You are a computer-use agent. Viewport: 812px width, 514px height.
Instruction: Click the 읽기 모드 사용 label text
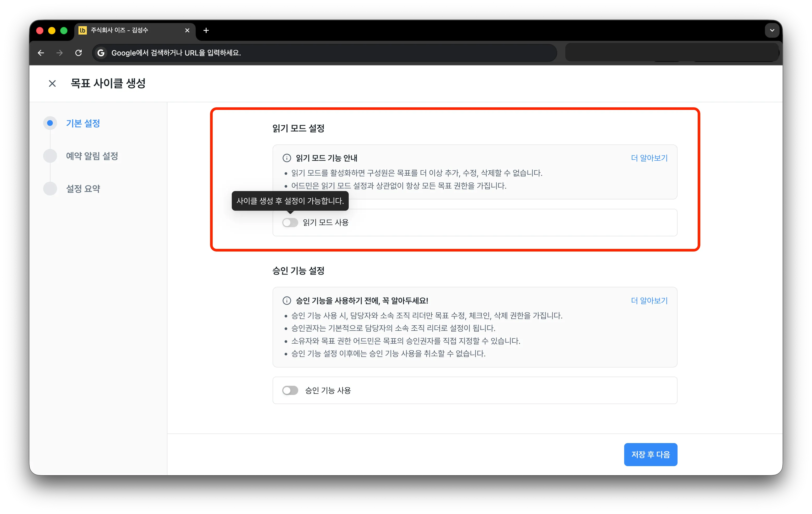pos(325,223)
